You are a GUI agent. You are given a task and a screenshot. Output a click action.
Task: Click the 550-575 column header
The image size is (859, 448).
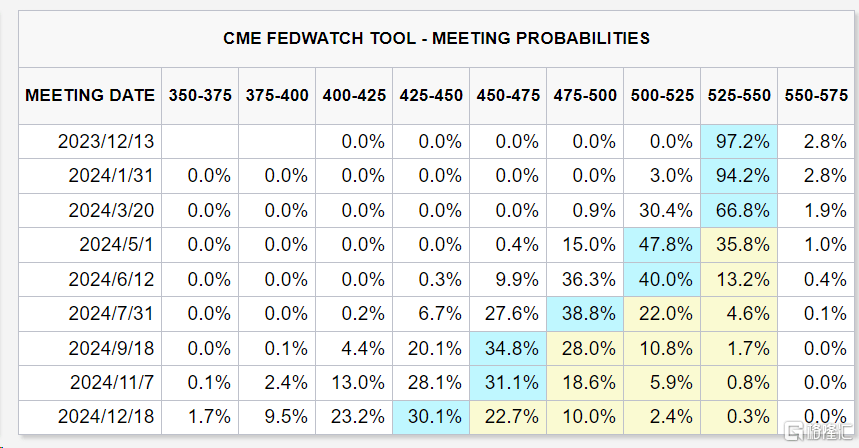click(818, 96)
